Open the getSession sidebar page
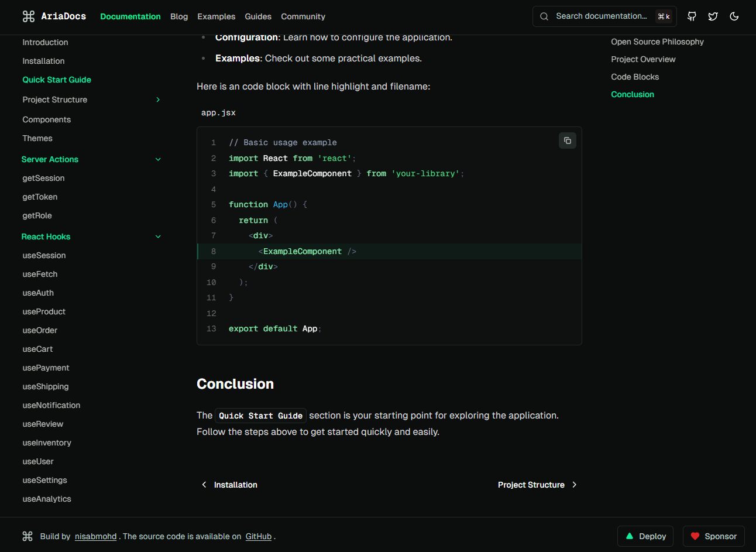 (43, 178)
